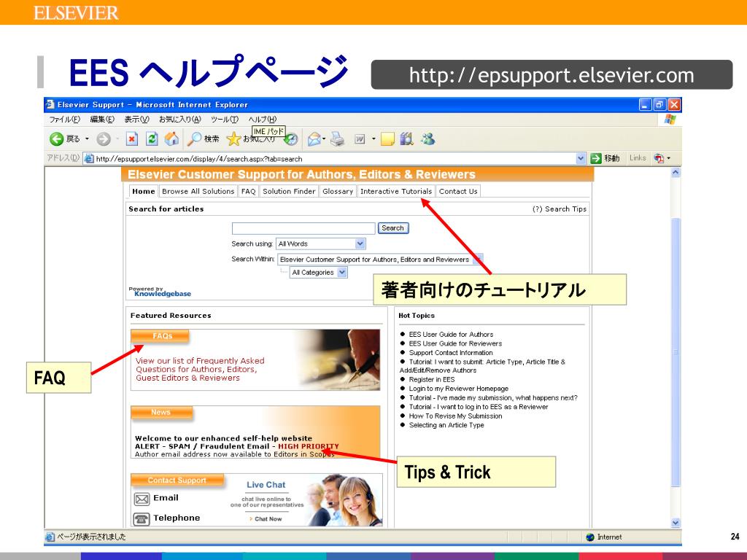The width and height of the screenshot is (747, 560).
Task: Click the Telephone icon in Contact Support
Action: point(142,518)
